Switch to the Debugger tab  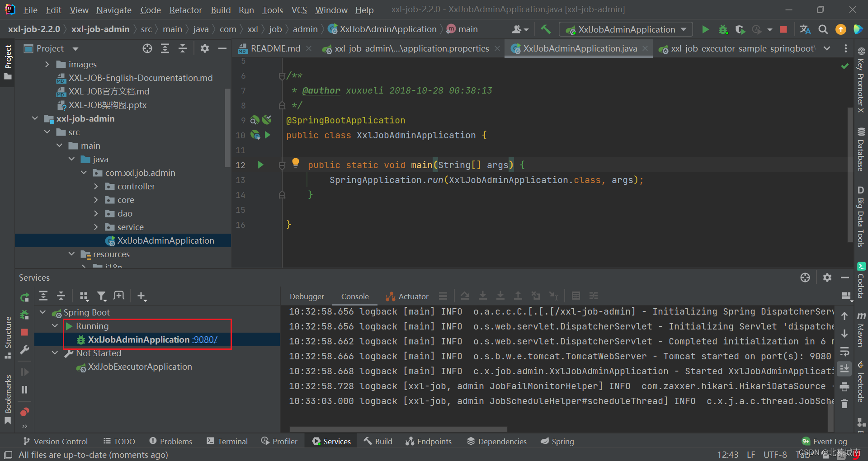tap(307, 296)
